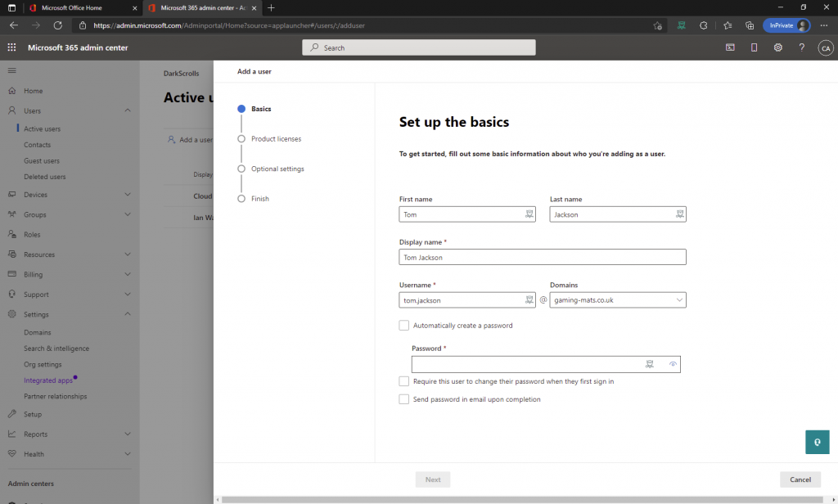The width and height of the screenshot is (838, 504).
Task: Expand the Support nav section
Action: [128, 294]
